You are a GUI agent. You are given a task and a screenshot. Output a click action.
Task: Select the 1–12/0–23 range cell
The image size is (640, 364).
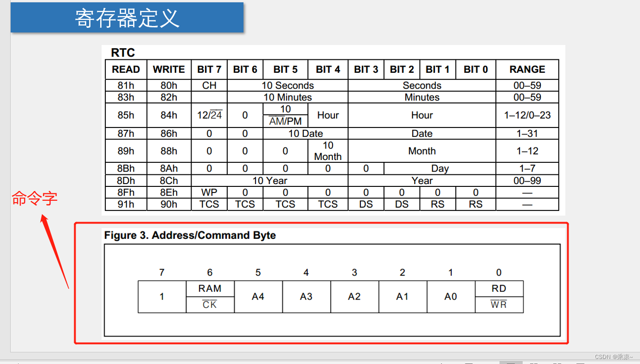coord(527,115)
